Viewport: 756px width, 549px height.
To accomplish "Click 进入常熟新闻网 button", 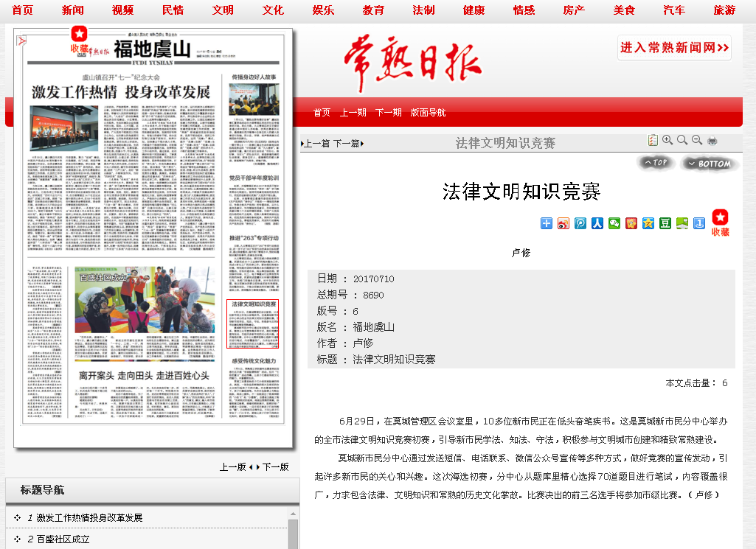I will 675,48.
